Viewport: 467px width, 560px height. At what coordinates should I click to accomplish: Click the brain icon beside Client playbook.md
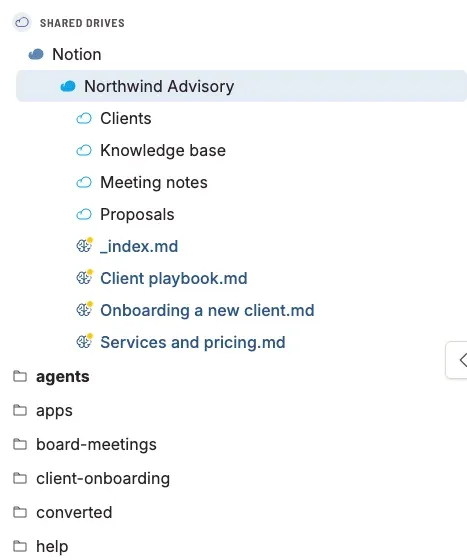85,277
